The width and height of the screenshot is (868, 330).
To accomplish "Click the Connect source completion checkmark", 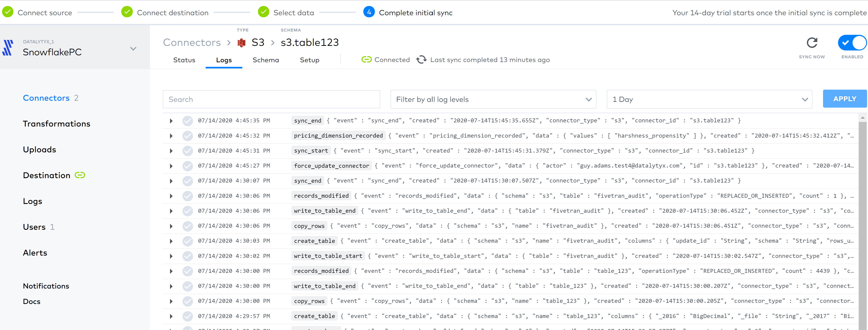I will click(7, 12).
